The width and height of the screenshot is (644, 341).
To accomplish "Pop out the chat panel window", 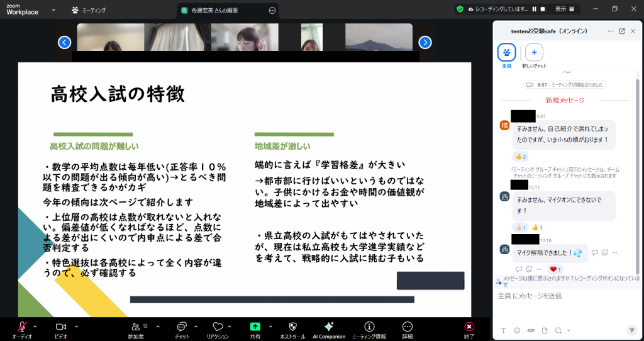I will (x=622, y=31).
